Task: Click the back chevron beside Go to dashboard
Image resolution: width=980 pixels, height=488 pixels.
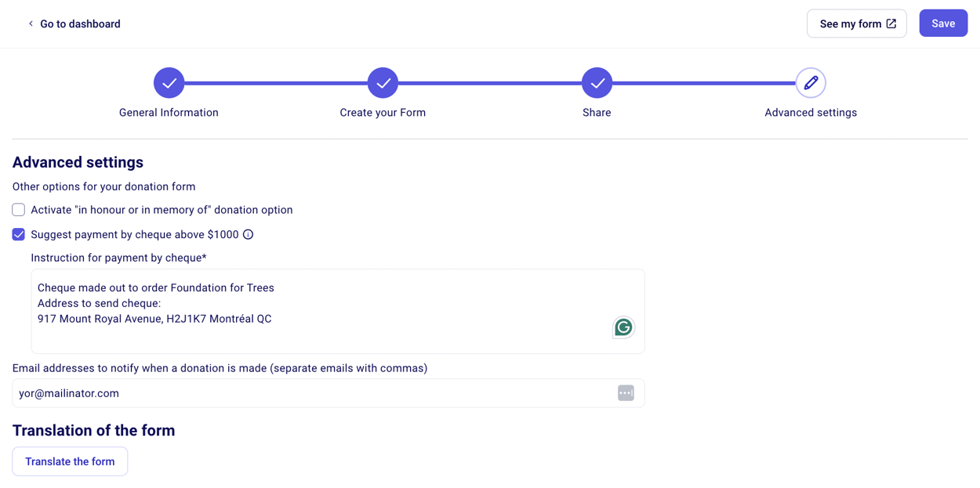Action: [x=30, y=23]
